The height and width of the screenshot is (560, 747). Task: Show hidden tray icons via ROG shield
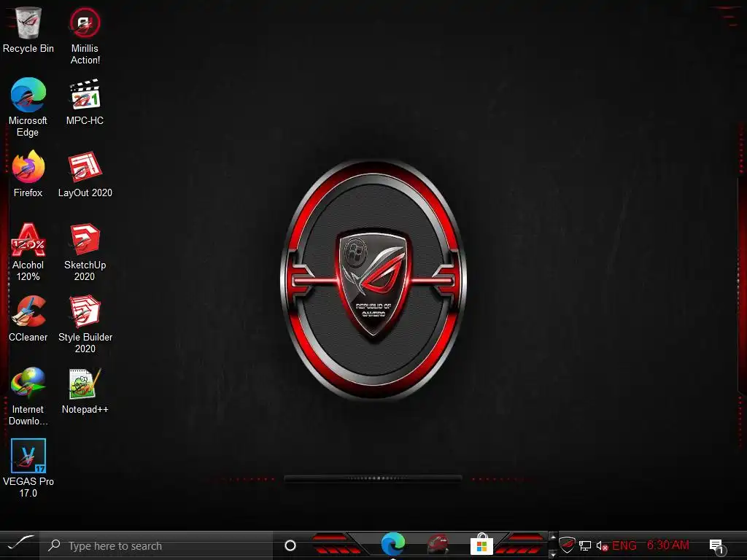(567, 545)
